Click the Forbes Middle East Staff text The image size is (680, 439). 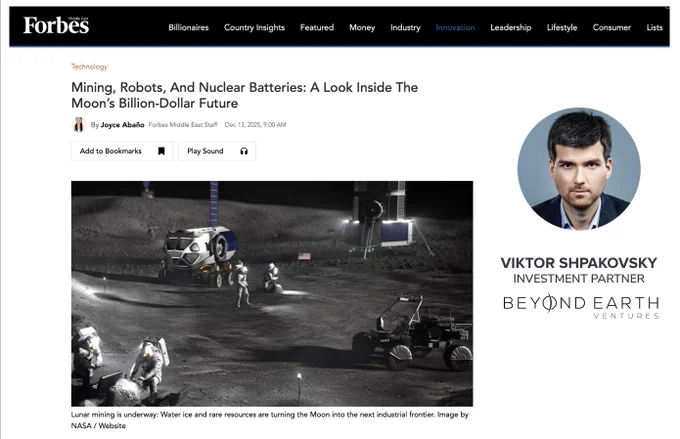(x=183, y=124)
